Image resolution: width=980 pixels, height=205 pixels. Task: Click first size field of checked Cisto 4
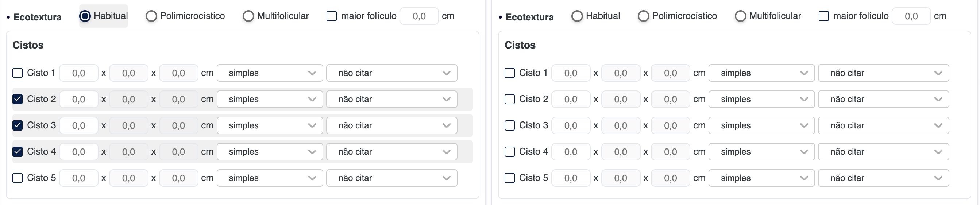pyautogui.click(x=79, y=152)
